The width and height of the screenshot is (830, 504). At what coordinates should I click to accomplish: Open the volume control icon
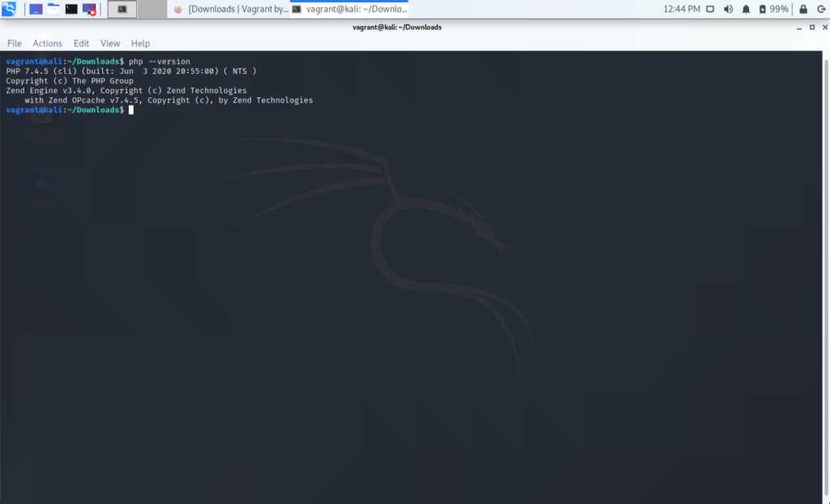(729, 9)
